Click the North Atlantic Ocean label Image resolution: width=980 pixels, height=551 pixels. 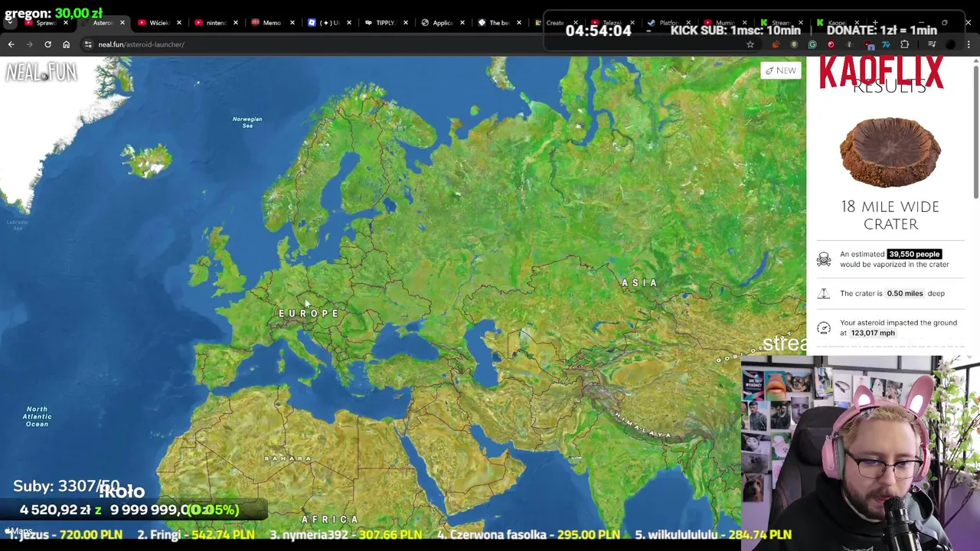pos(37,416)
